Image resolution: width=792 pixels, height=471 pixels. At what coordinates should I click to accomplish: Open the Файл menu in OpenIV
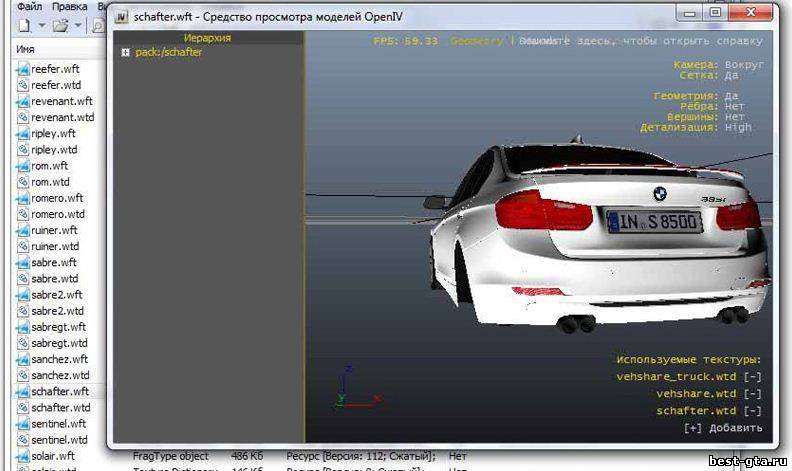(29, 7)
